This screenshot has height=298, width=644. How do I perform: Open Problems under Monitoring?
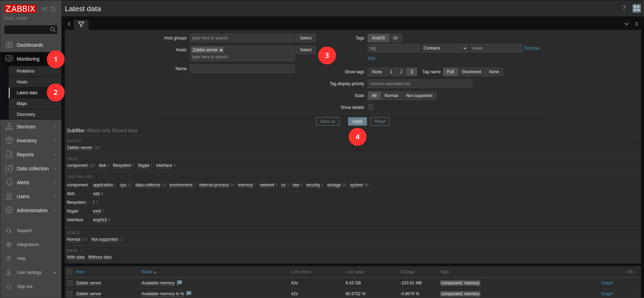25,71
